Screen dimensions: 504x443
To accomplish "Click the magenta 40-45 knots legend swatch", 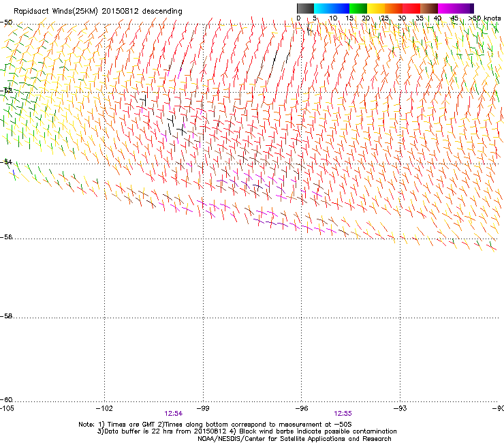I will (447, 8).
